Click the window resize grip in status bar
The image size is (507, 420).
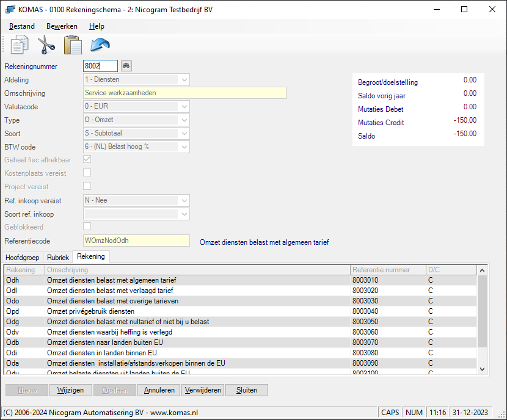[x=502, y=415]
